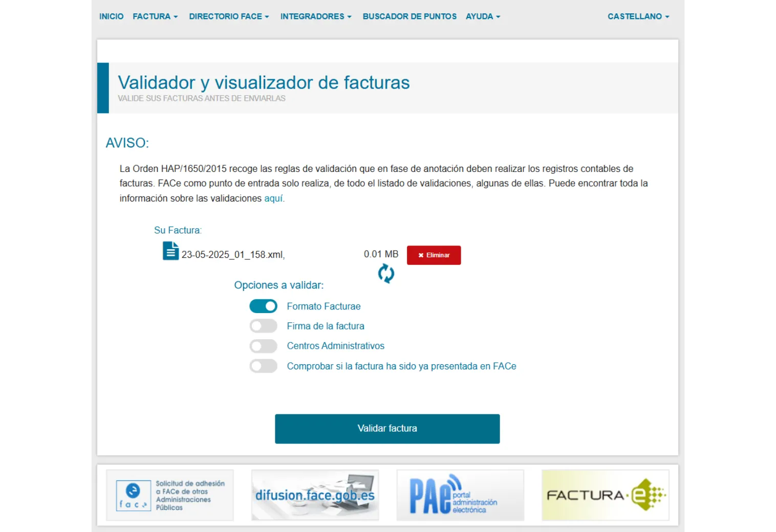Open the FACe adhesion request banner
This screenshot has width=776, height=532.
click(x=170, y=495)
